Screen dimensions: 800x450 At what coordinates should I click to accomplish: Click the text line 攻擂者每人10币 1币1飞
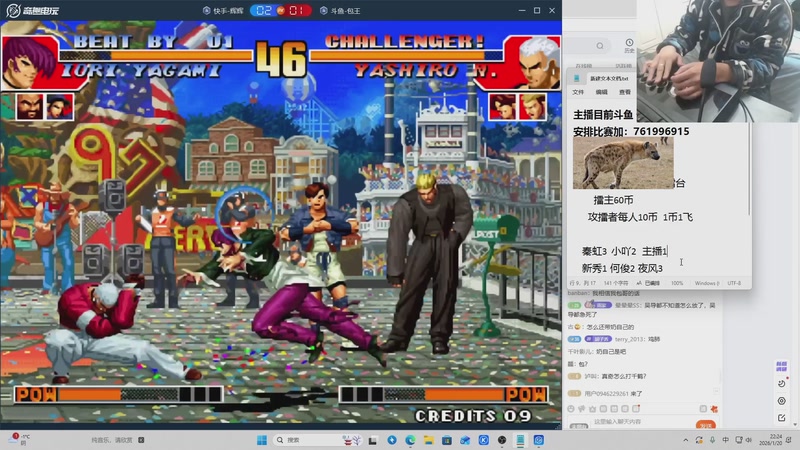pyautogui.click(x=640, y=217)
